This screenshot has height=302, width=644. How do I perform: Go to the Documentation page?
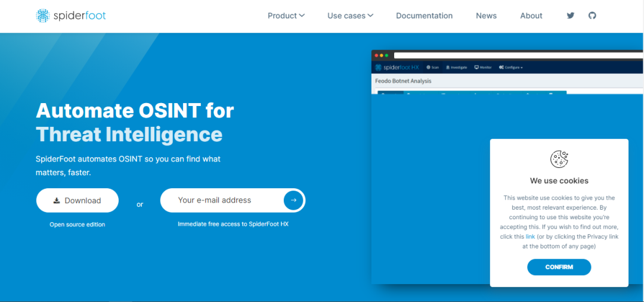425,15
